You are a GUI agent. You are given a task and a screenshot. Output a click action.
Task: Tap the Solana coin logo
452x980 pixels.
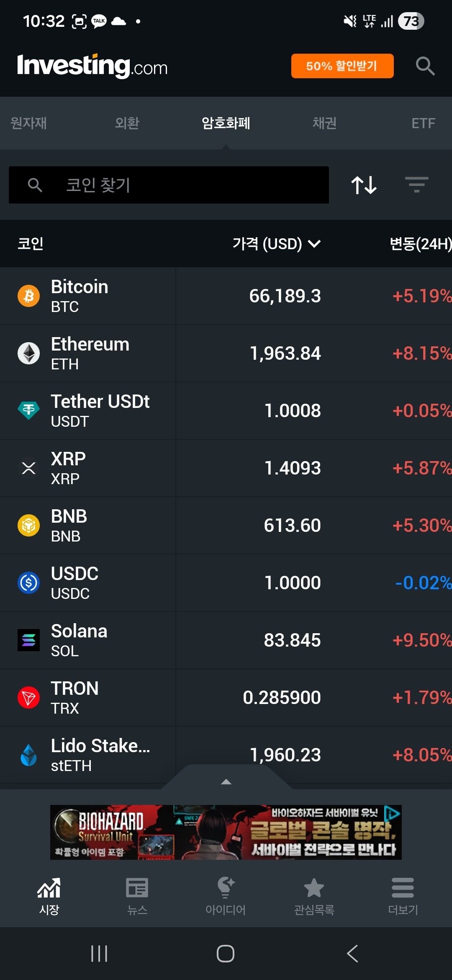28,640
